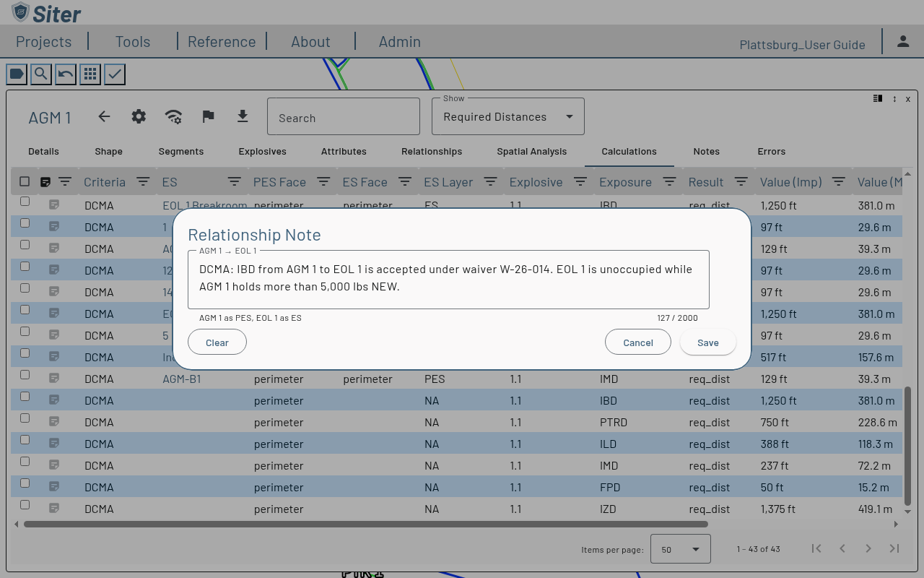924x578 pixels.
Task: Open the Show Required Distances dropdown
Action: click(x=508, y=116)
